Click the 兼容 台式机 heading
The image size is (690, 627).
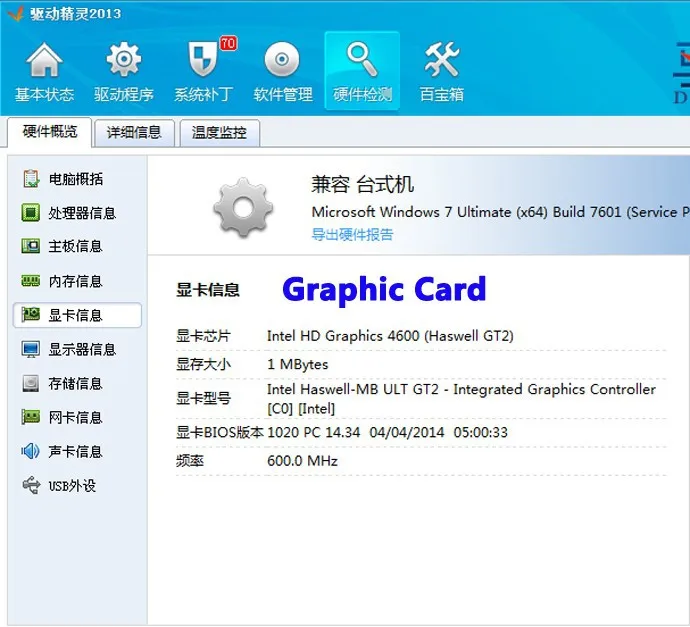[363, 184]
